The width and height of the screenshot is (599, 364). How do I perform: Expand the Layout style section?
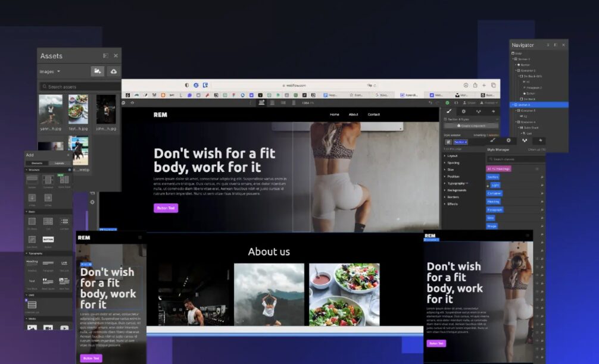(x=453, y=156)
